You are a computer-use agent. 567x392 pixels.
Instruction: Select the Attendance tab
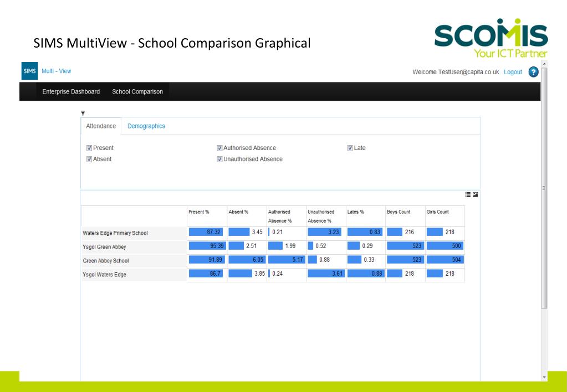pyautogui.click(x=101, y=126)
